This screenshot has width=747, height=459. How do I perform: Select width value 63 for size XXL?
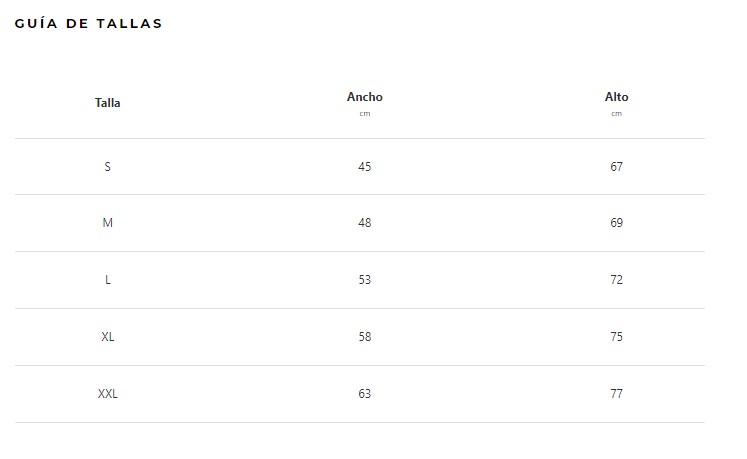364,394
